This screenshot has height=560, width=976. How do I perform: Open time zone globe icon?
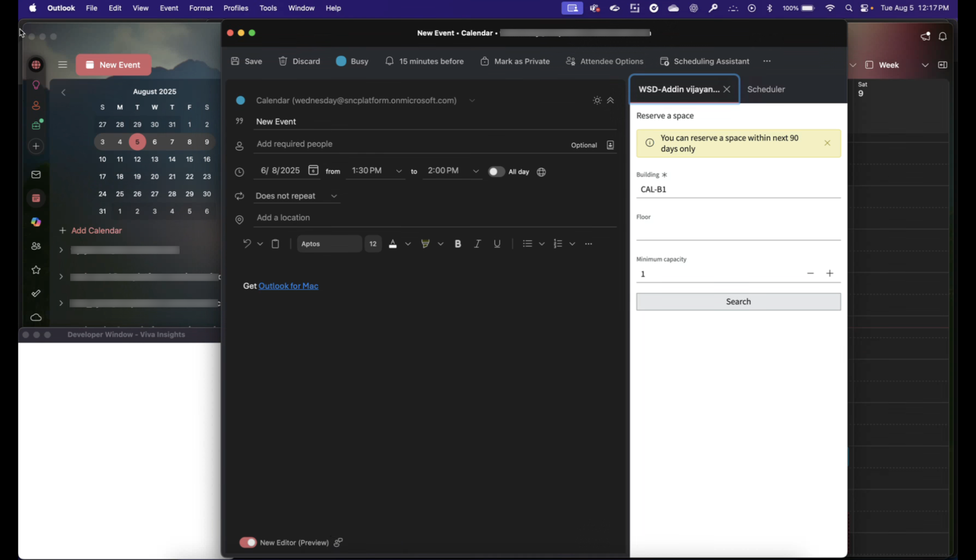[541, 172]
